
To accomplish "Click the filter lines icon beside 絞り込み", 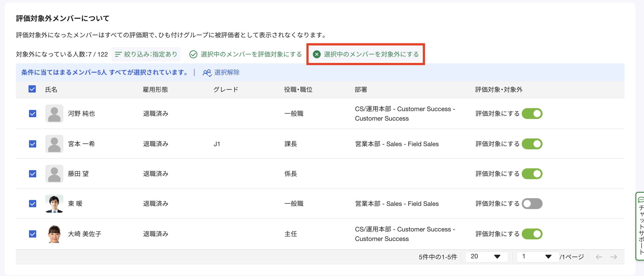I will [118, 54].
